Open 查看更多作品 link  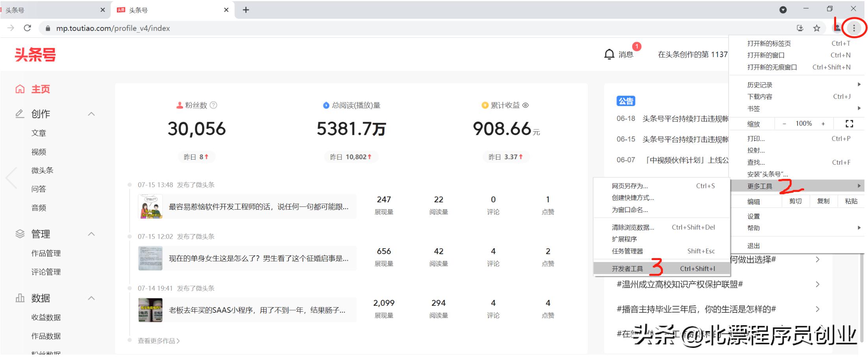(x=157, y=340)
